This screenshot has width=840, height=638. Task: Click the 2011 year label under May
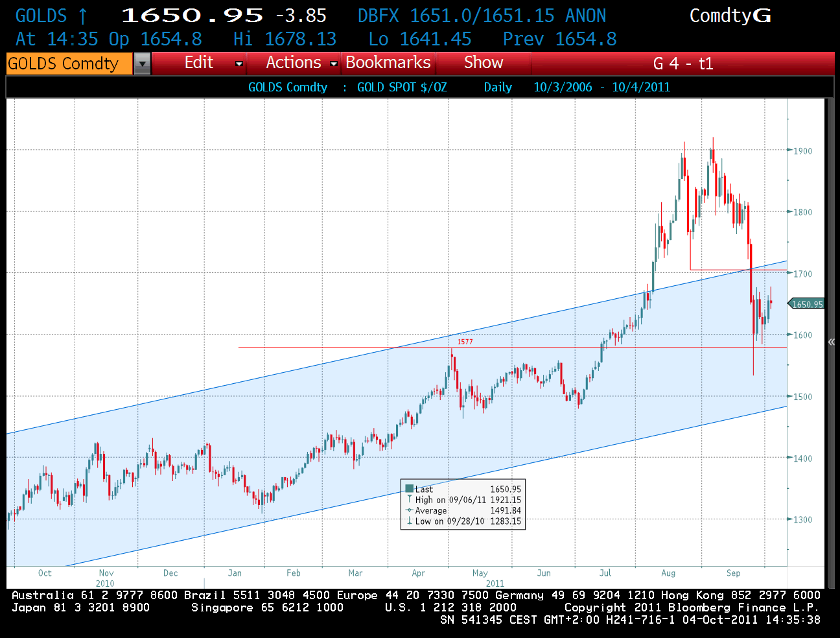coord(495,584)
